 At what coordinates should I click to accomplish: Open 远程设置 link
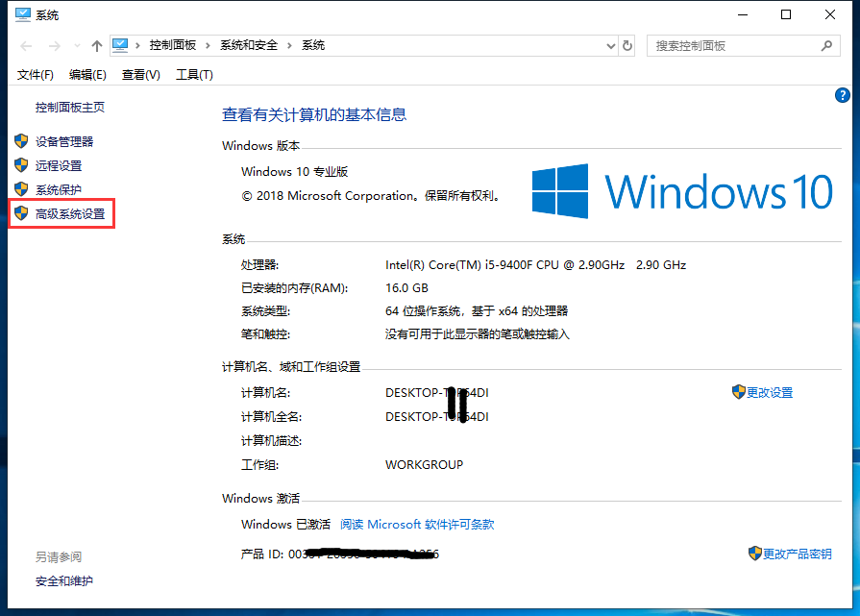point(59,165)
